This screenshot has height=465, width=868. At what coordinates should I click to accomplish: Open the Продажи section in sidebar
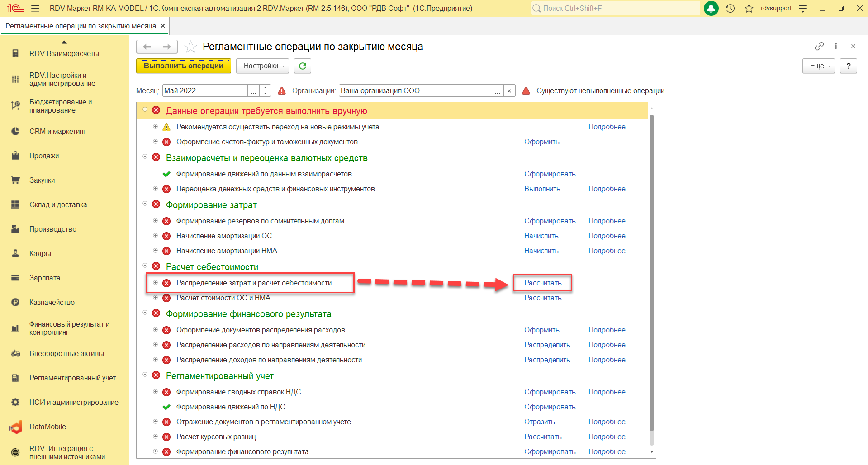click(44, 156)
